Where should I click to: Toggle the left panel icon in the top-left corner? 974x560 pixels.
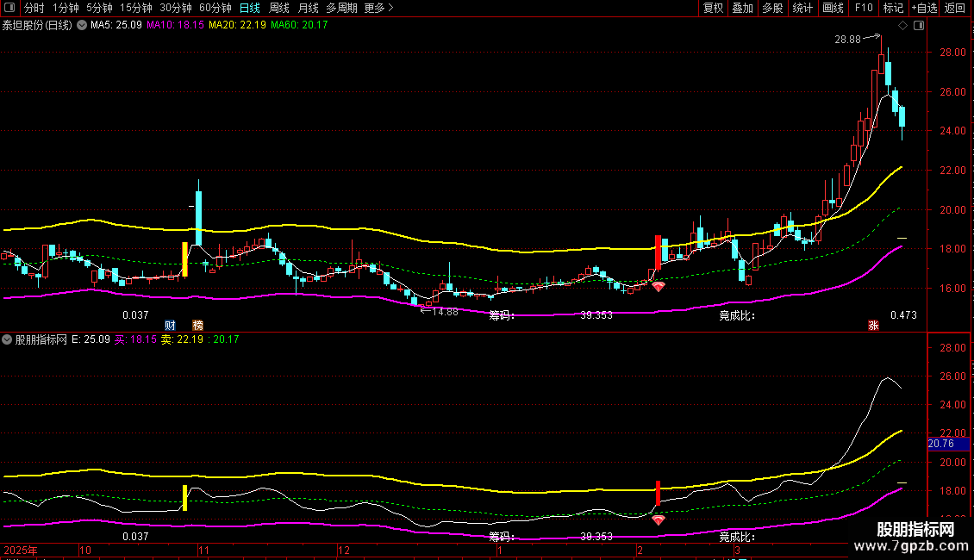[x=9, y=8]
